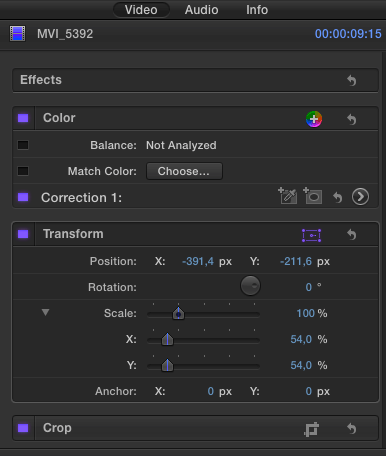Click the Choose... button
Viewport: 386px width, 456px height.
pyautogui.click(x=184, y=171)
